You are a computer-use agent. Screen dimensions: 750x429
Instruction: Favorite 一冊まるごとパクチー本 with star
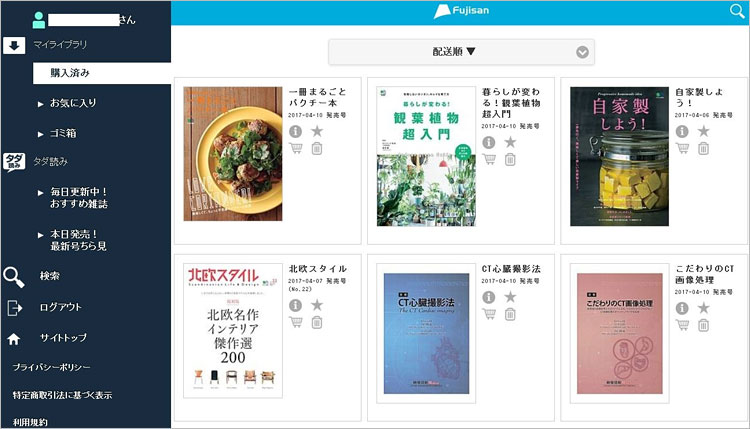pyautogui.click(x=317, y=131)
